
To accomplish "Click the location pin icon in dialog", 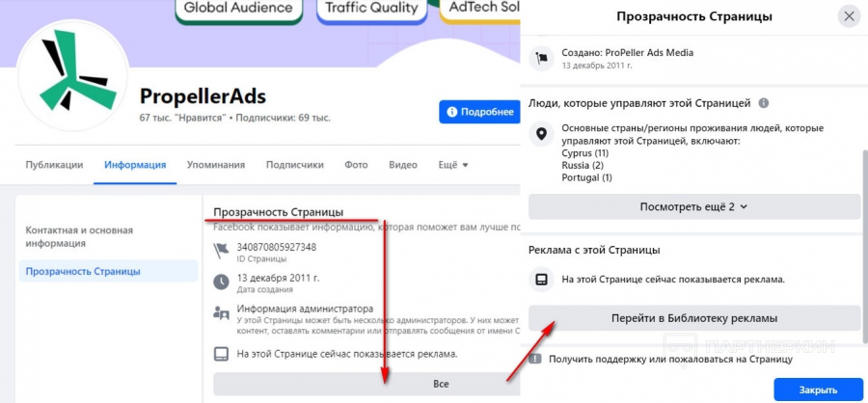I will 541,134.
